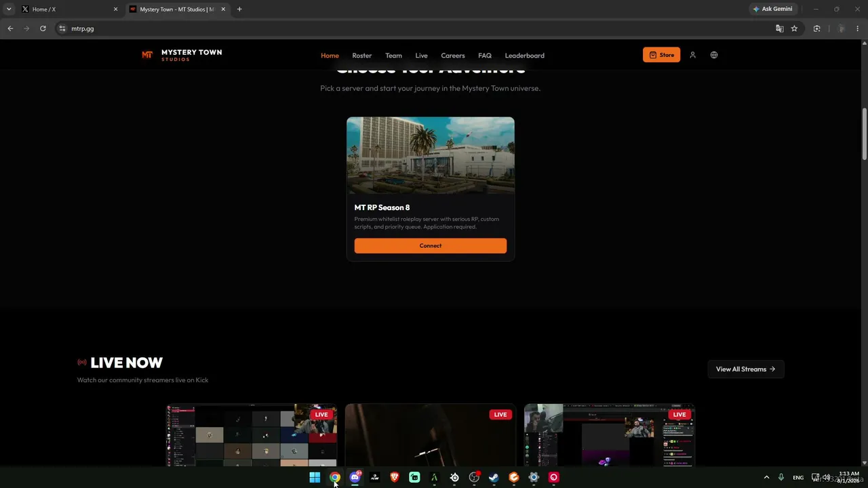Viewport: 868px width, 488px height.
Task: Click View All Streams
Action: point(746,369)
